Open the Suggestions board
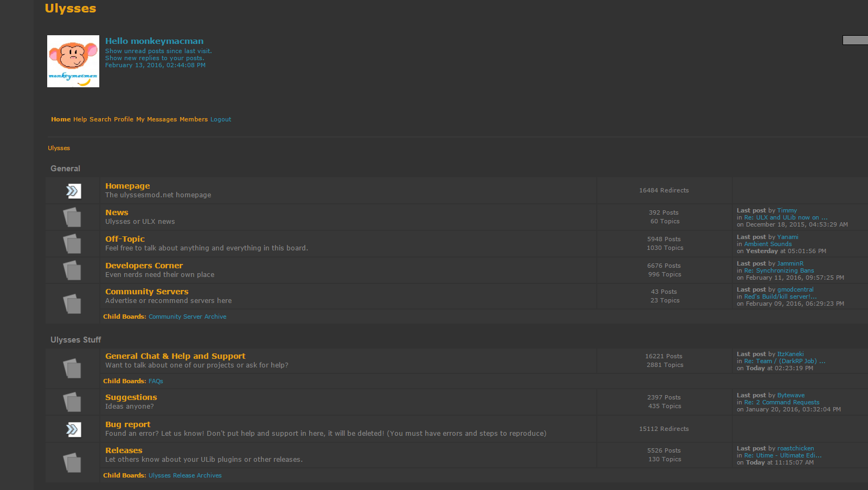 131,397
